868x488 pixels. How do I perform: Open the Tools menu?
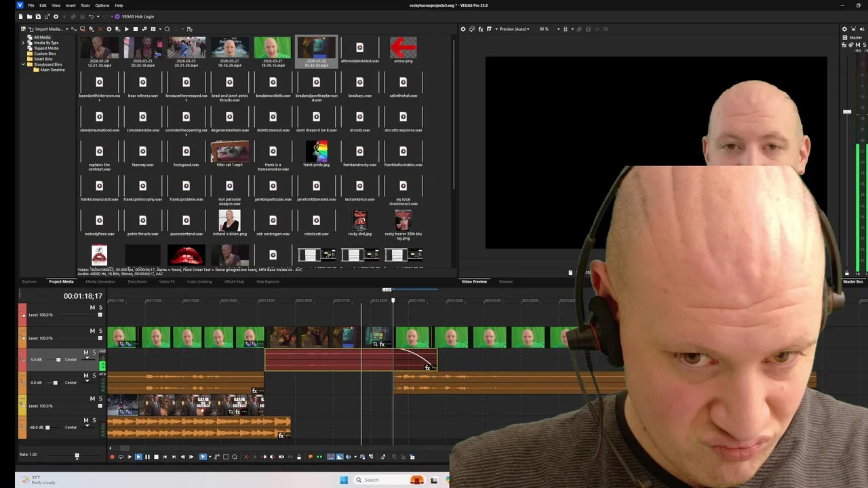point(85,5)
